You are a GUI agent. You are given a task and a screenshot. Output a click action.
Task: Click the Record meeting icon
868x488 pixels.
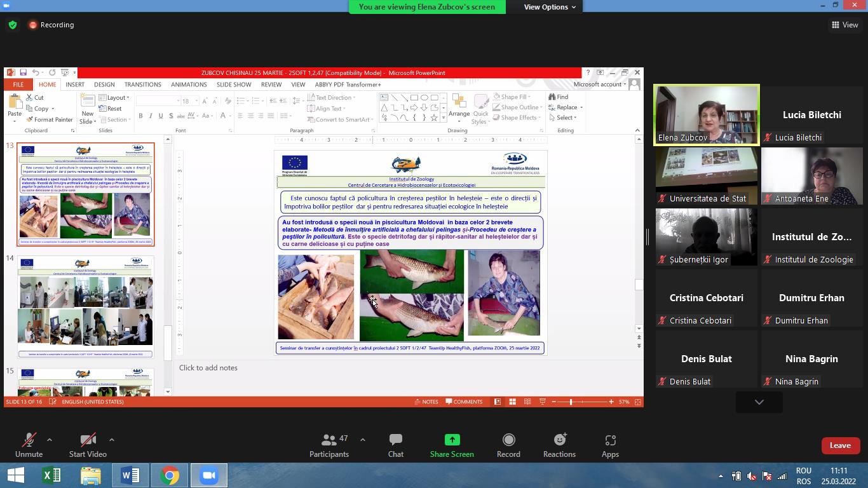pos(508,440)
